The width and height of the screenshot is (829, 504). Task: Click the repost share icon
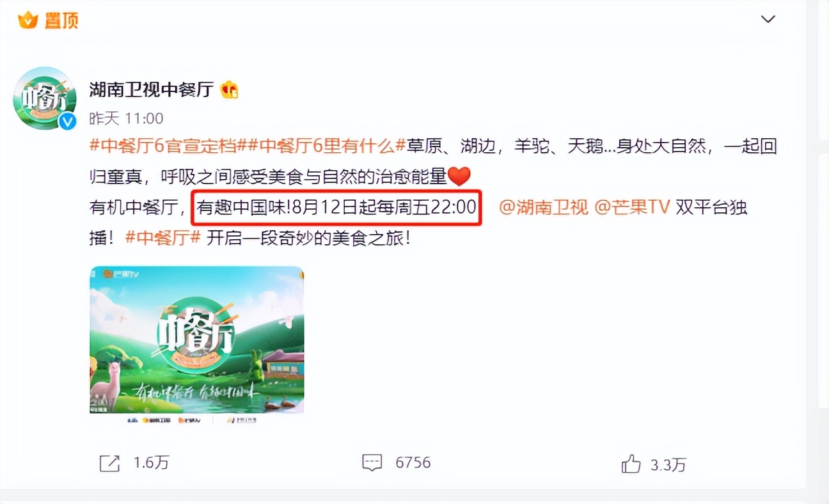[x=109, y=463]
